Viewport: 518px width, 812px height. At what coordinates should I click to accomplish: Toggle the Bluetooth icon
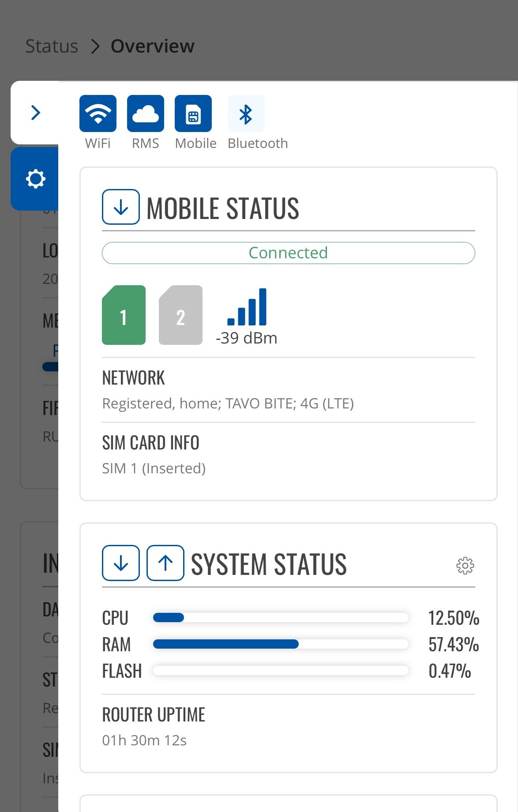click(246, 113)
